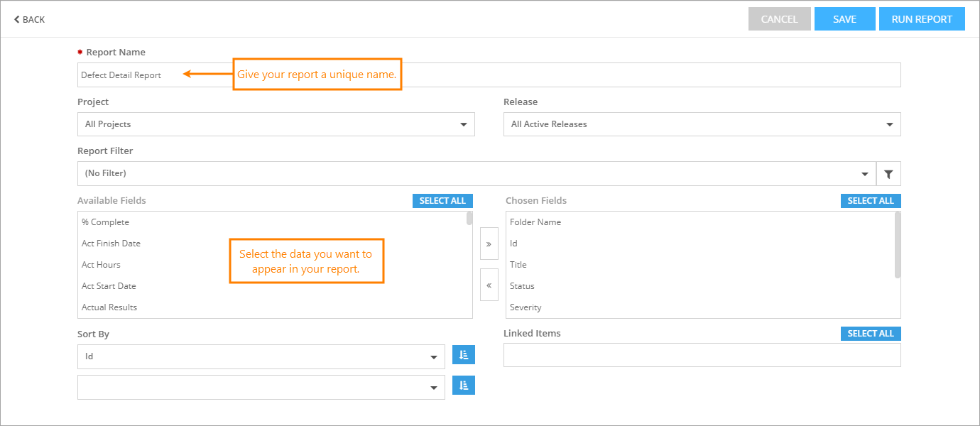
Task: Remove fields with left double-arrow button
Action: [489, 285]
